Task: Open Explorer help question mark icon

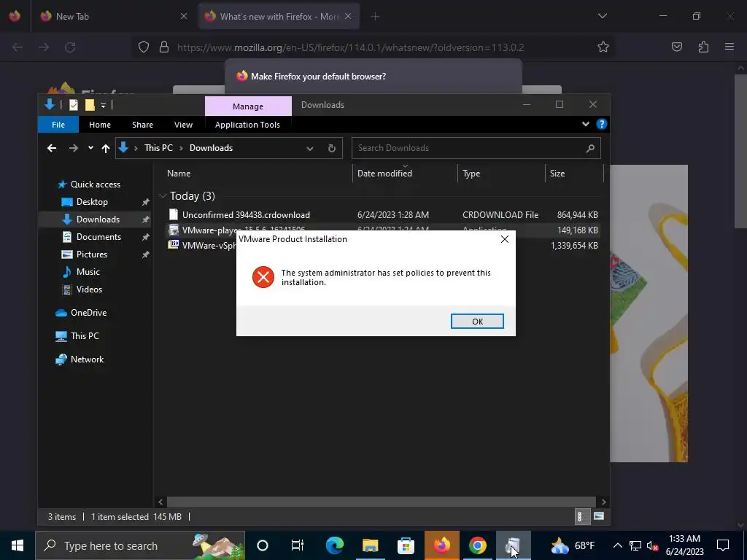Action: (x=601, y=124)
